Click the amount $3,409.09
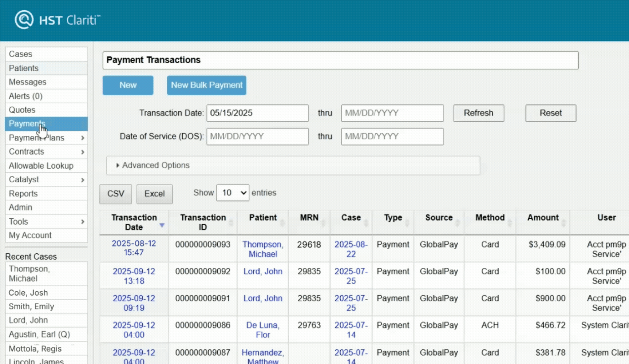 547,245
